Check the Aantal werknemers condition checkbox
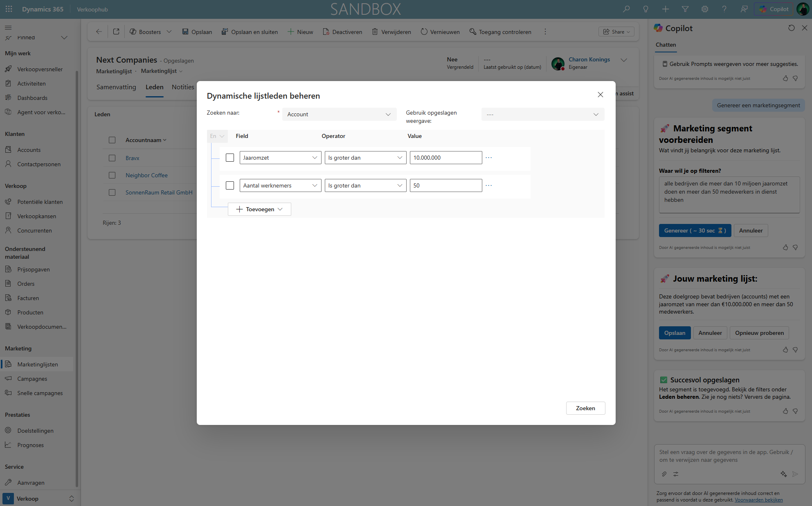 (230, 185)
